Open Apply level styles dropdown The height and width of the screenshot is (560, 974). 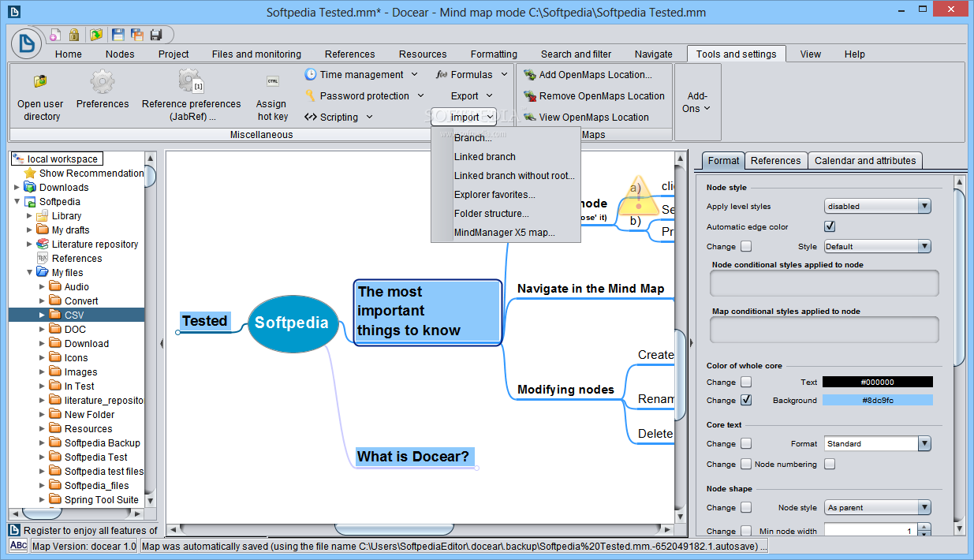click(877, 206)
